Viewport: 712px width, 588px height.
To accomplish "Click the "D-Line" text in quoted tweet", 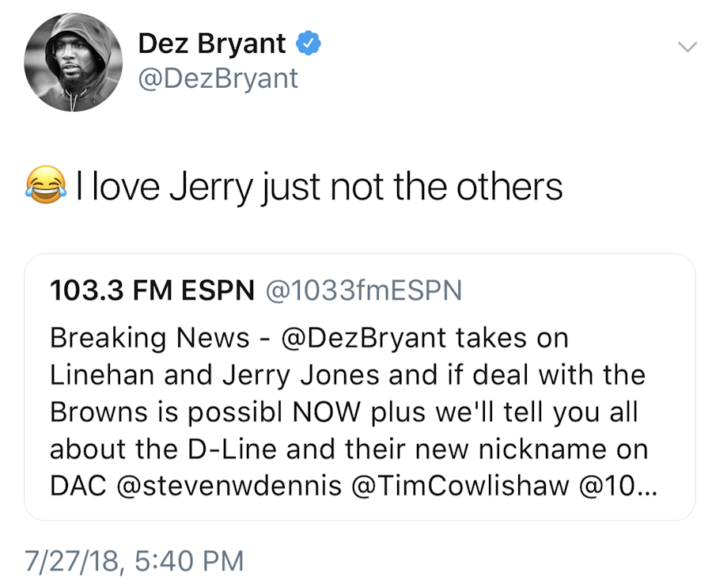I will pyautogui.click(x=234, y=450).
